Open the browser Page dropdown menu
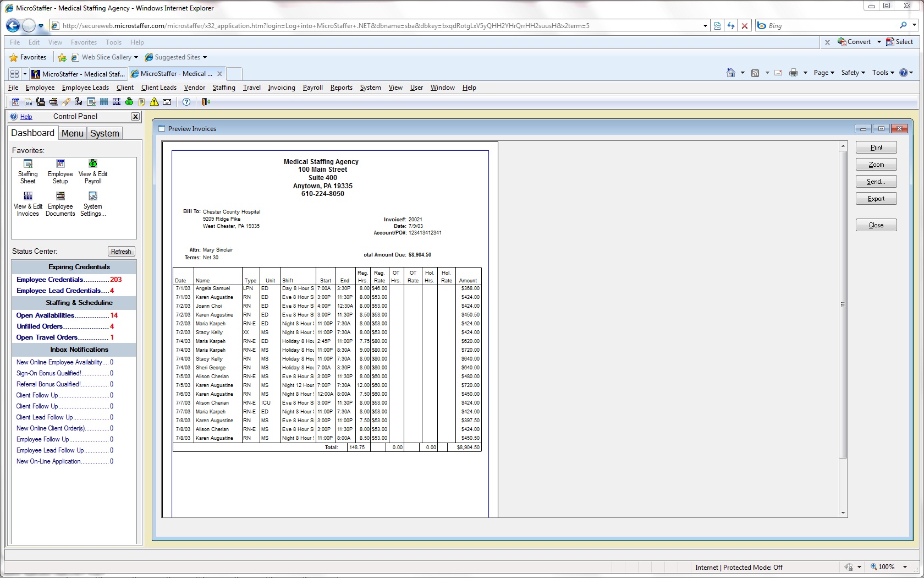The height and width of the screenshot is (578, 924). pyautogui.click(x=824, y=73)
